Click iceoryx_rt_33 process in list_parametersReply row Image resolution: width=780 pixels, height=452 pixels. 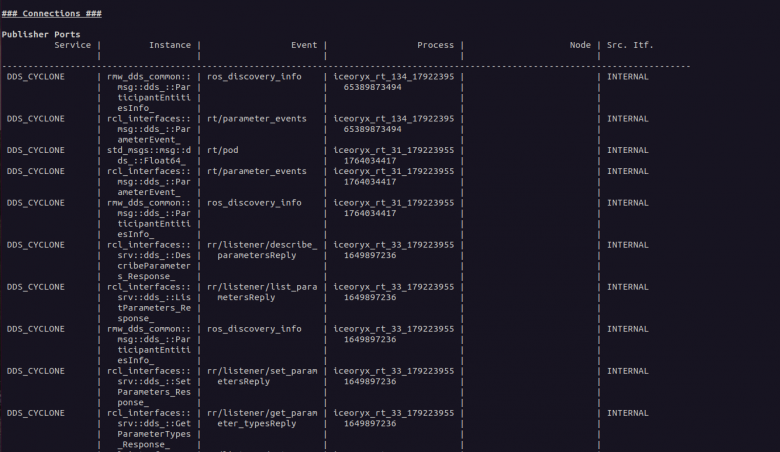tap(393, 292)
